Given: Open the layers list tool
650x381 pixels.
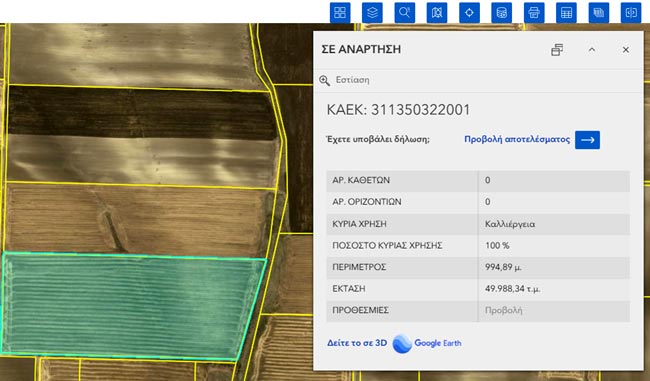Looking at the screenshot, I should coord(372,12).
